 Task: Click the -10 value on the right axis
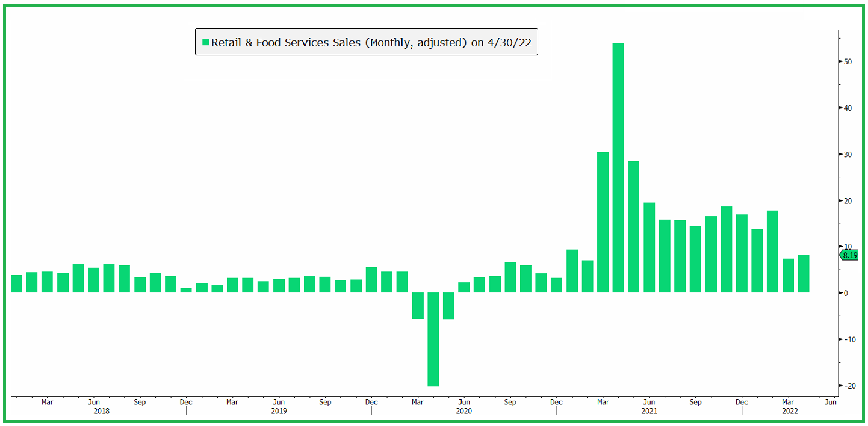849,339
